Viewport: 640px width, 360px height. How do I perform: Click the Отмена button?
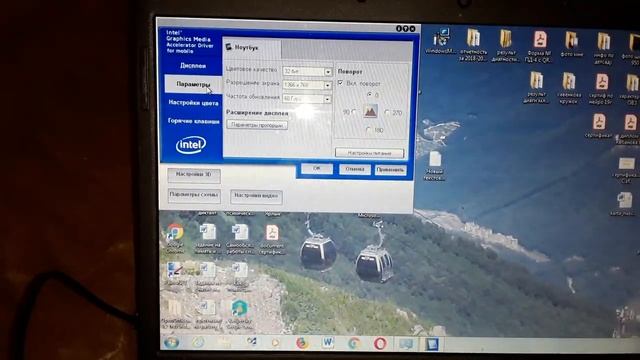pos(354,169)
